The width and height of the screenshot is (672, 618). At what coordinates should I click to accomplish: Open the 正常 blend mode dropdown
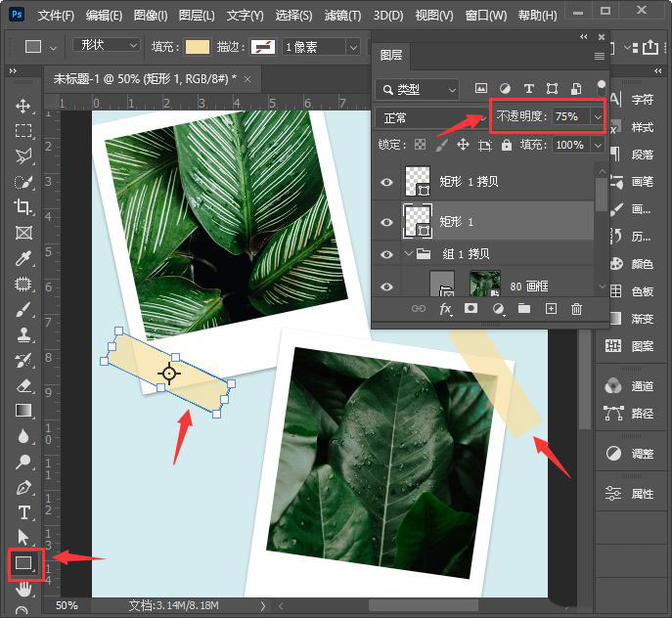pyautogui.click(x=428, y=117)
